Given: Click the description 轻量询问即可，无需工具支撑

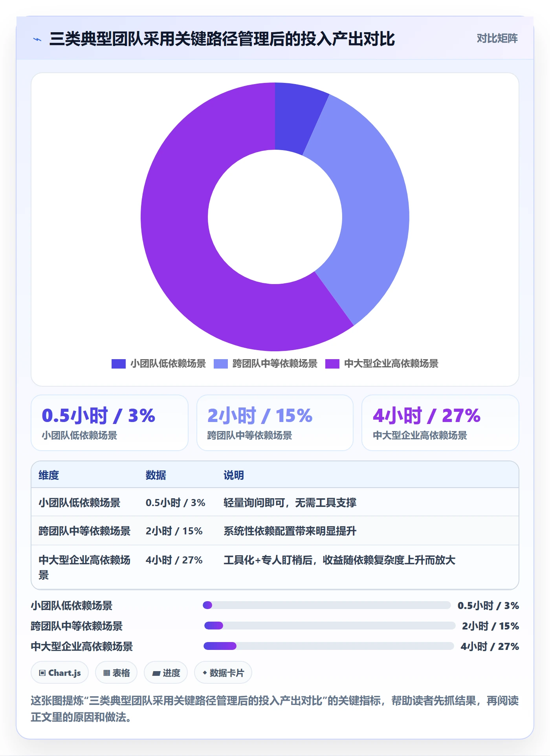Looking at the screenshot, I should (x=290, y=503).
